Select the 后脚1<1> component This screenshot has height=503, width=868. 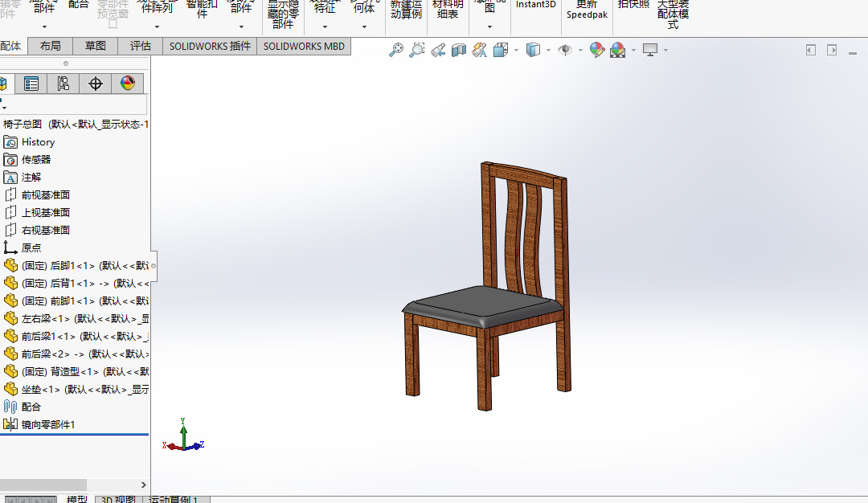[x=76, y=266]
